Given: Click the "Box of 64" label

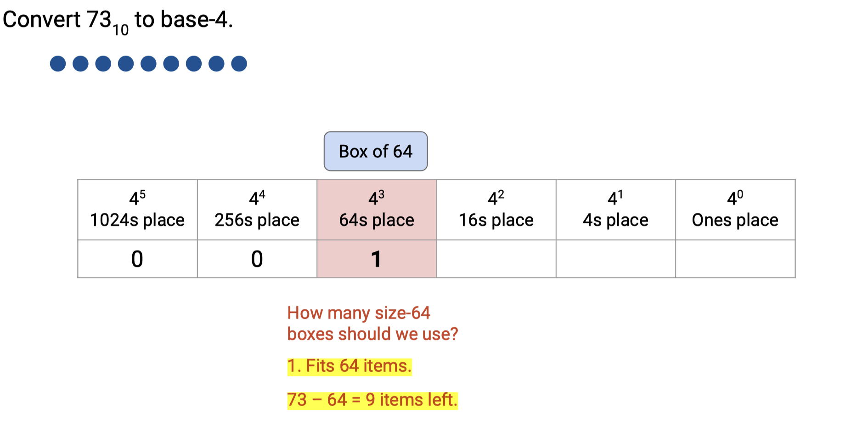Looking at the screenshot, I should pos(375,151).
